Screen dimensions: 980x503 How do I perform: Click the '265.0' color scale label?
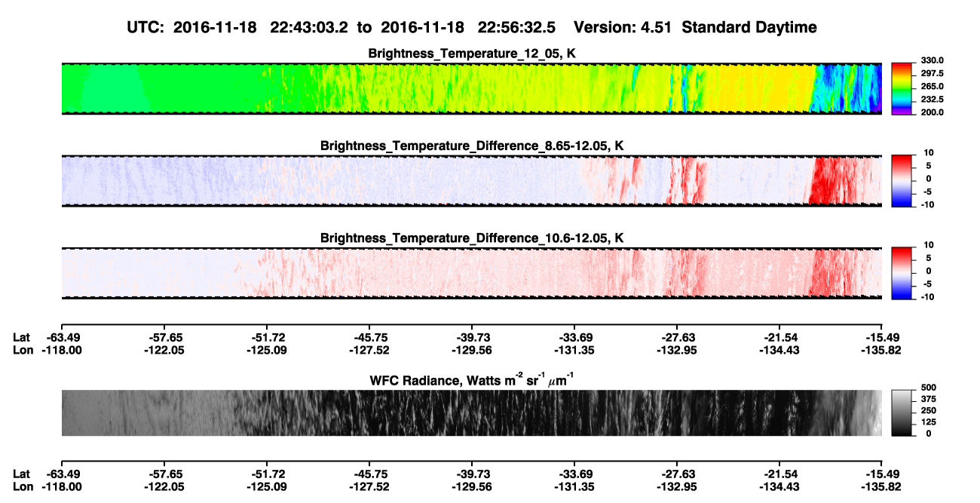(x=932, y=86)
